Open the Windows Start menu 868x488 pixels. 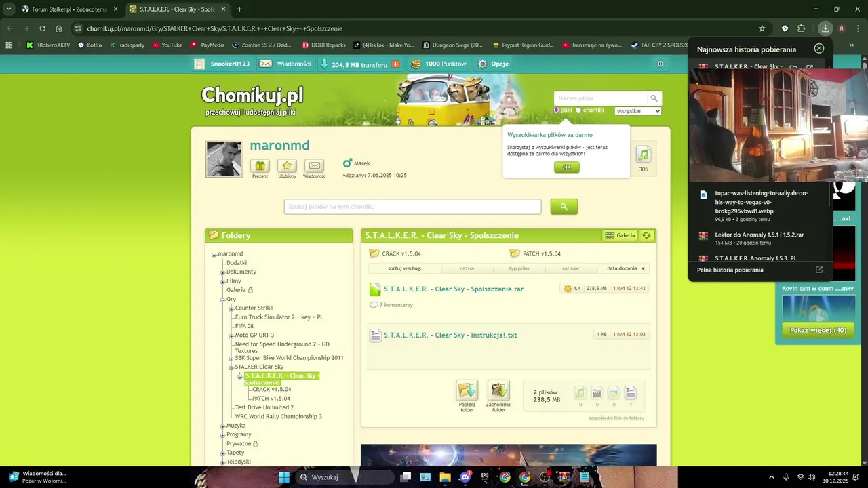[x=284, y=477]
